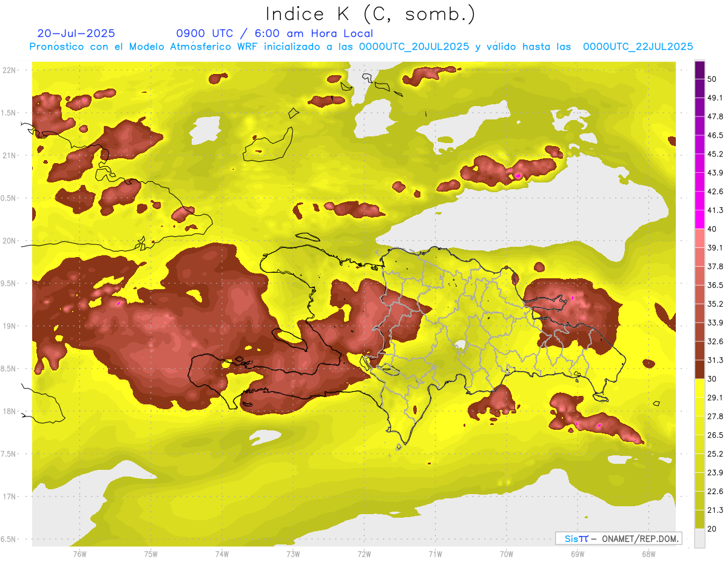Click the "33.9" color scale value
The height and width of the screenshot is (562, 728).
(x=715, y=323)
